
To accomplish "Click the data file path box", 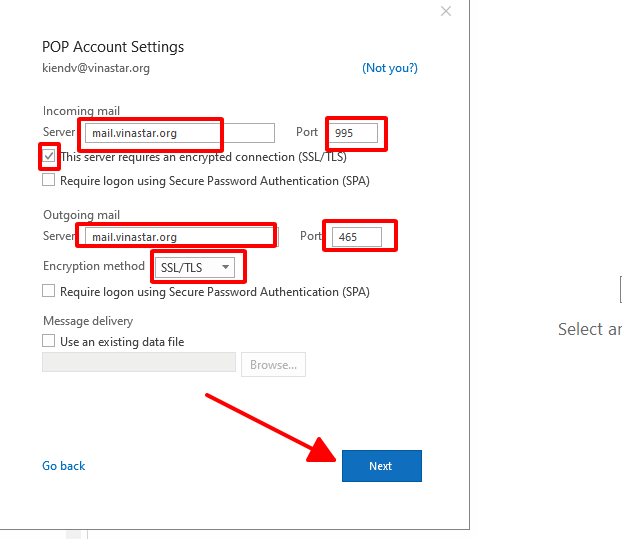I will click(x=138, y=364).
